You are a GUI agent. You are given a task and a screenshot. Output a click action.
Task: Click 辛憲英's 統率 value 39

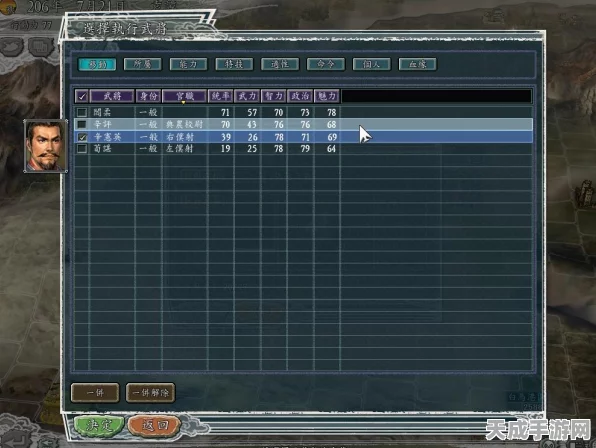(226, 137)
